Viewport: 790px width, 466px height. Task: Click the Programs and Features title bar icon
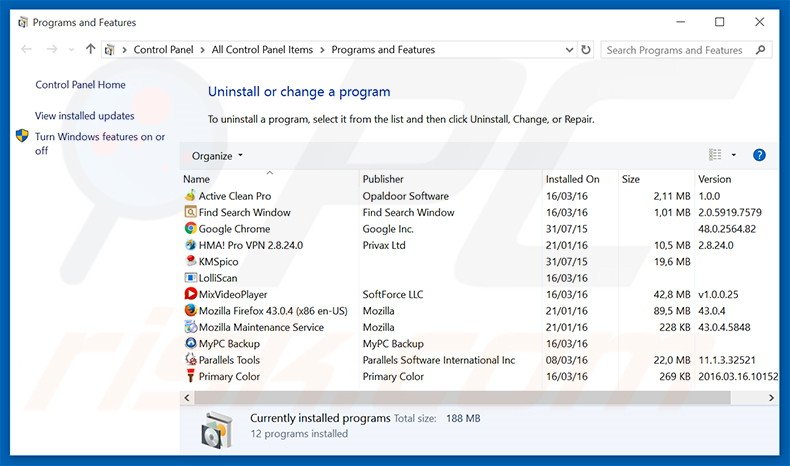coord(23,23)
